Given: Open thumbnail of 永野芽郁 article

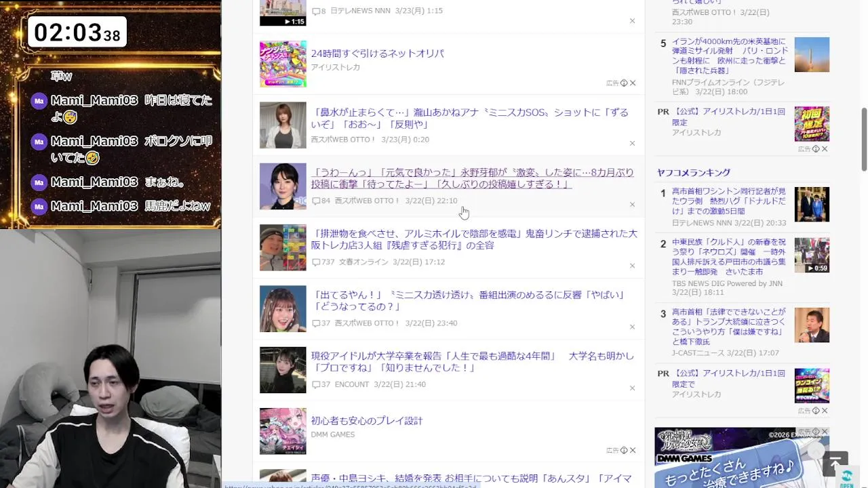Looking at the screenshot, I should click(283, 186).
